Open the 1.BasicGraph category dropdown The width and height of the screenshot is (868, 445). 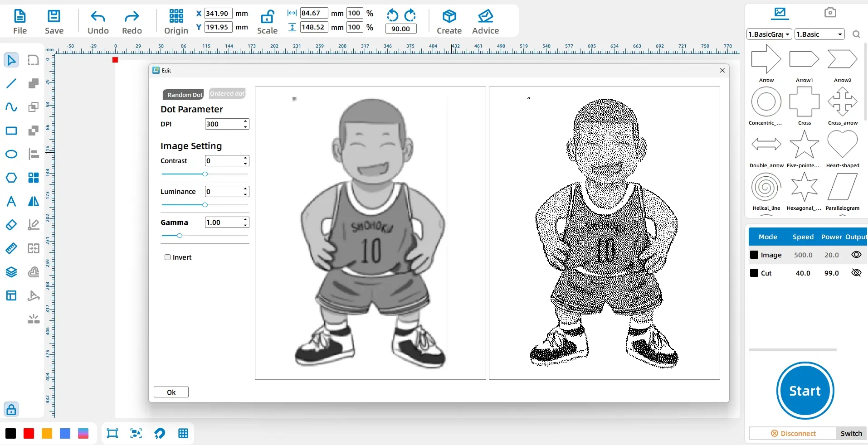tap(770, 34)
